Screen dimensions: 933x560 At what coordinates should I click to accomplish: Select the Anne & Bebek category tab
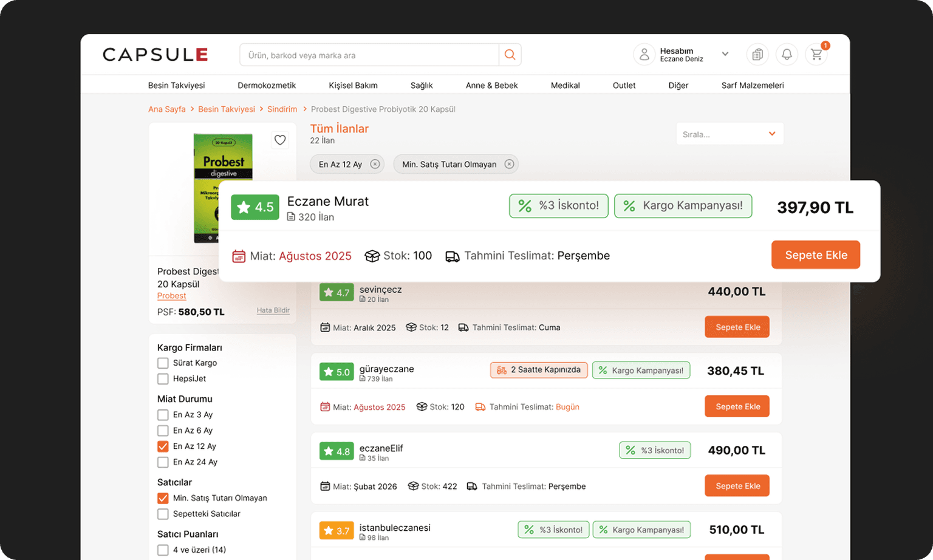click(x=491, y=85)
